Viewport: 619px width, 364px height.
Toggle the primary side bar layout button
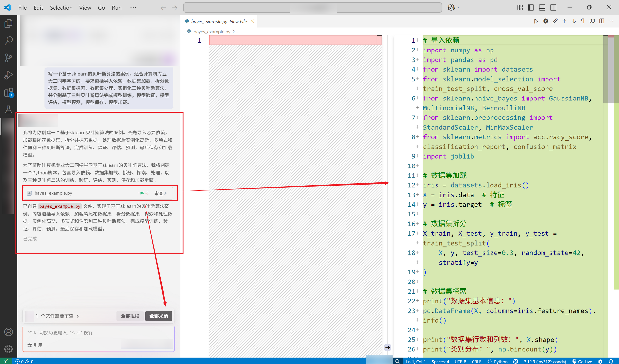point(531,8)
